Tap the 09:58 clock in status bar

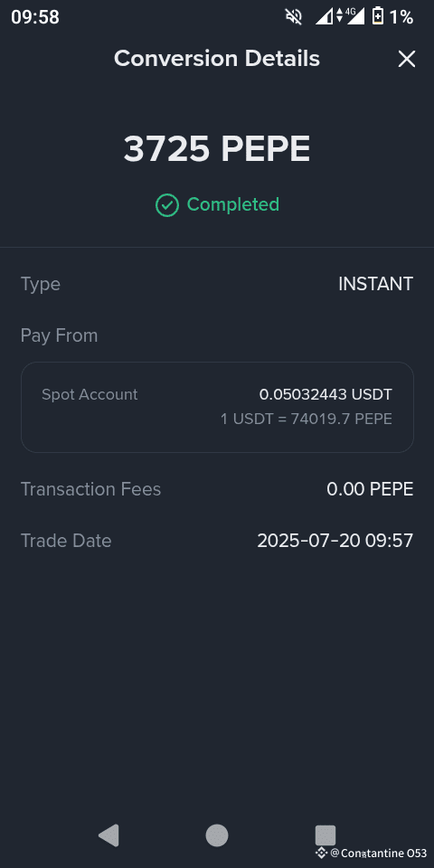tap(35, 17)
